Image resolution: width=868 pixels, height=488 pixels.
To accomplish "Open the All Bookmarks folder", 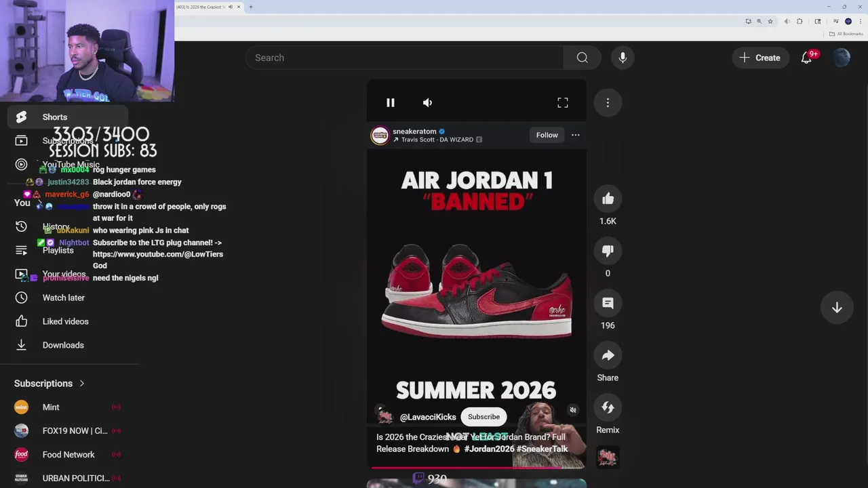I will click(846, 34).
